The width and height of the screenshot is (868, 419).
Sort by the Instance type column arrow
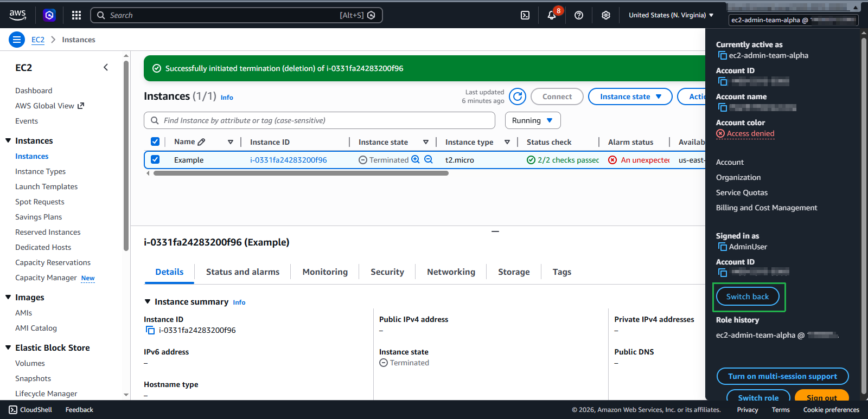[507, 142]
